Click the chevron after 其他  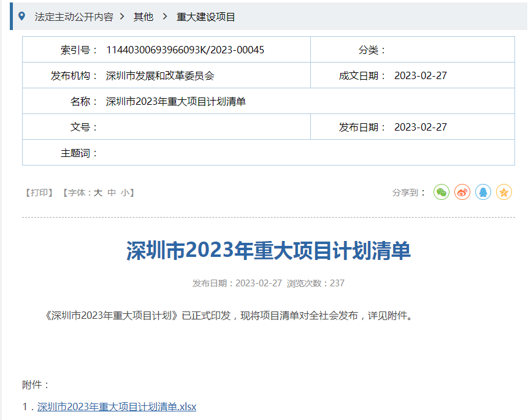tap(164, 17)
